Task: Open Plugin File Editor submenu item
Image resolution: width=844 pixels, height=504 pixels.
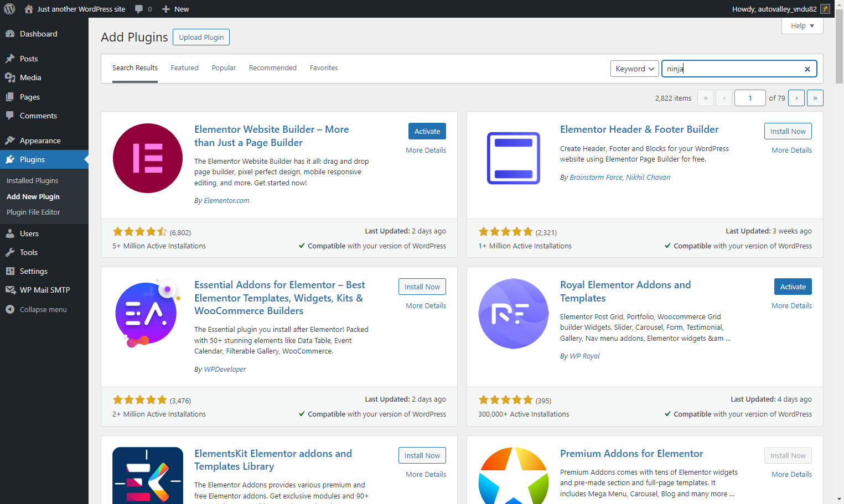Action: [x=33, y=212]
